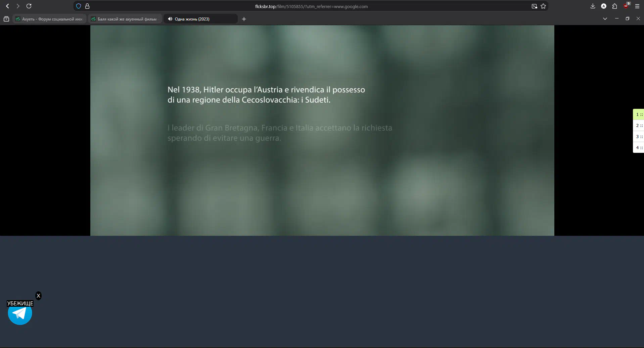Open the browser hamburger menu
The height and width of the screenshot is (348, 644).
point(637,6)
